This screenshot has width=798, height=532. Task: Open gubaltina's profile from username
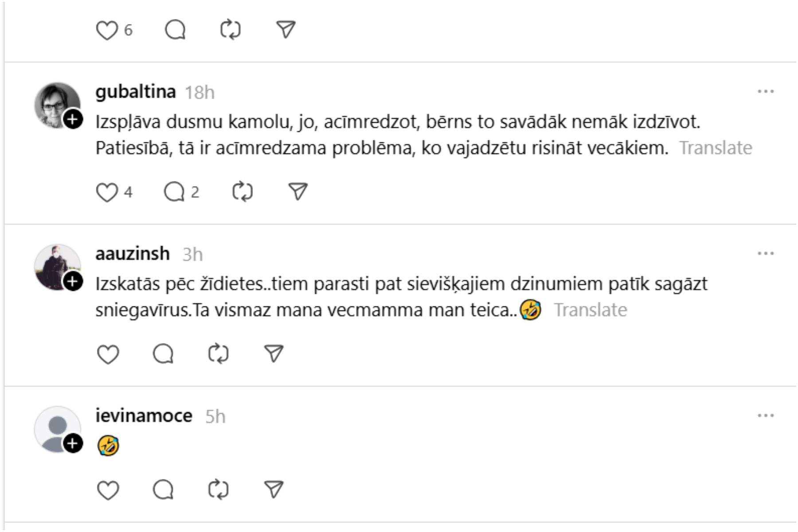(136, 92)
